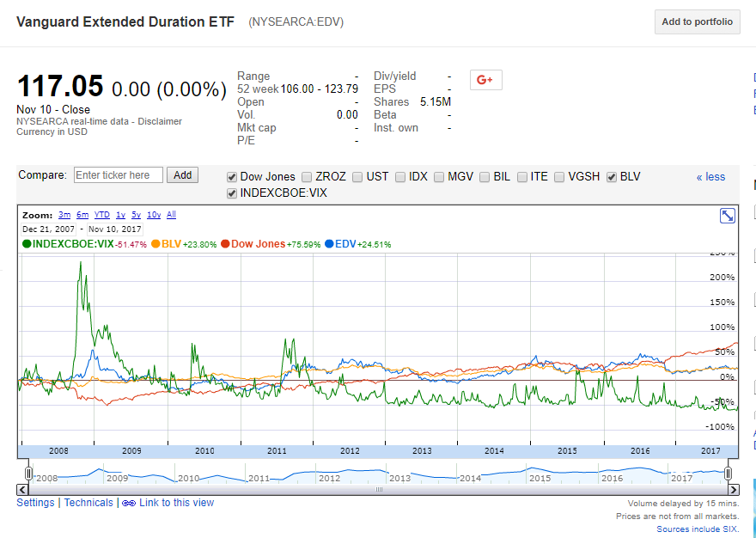Click the Add ticker button
The height and width of the screenshot is (538, 756).
[182, 175]
